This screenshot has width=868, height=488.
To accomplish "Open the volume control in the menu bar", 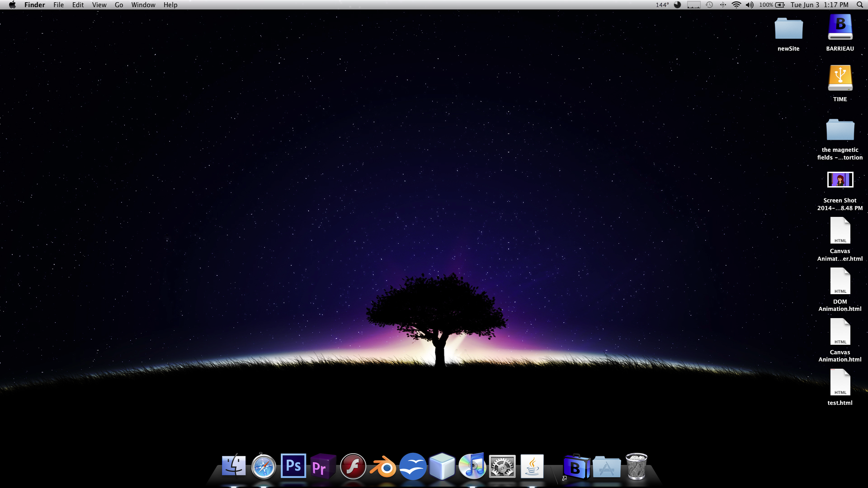I will pyautogui.click(x=750, y=5).
